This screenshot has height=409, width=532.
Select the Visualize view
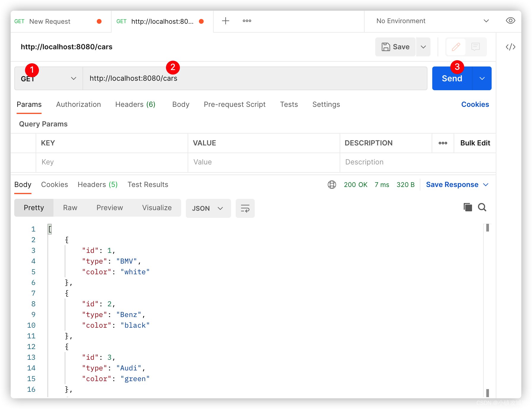tap(157, 208)
